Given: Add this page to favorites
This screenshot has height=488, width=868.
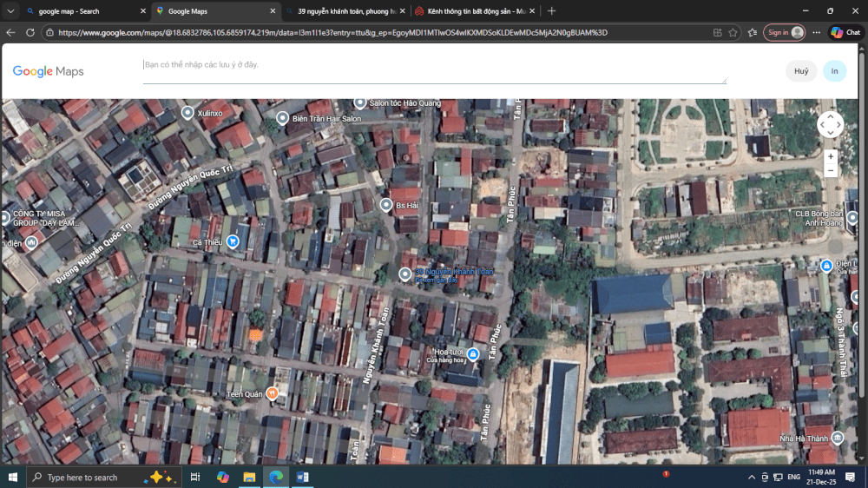Looking at the screenshot, I should pos(733,32).
